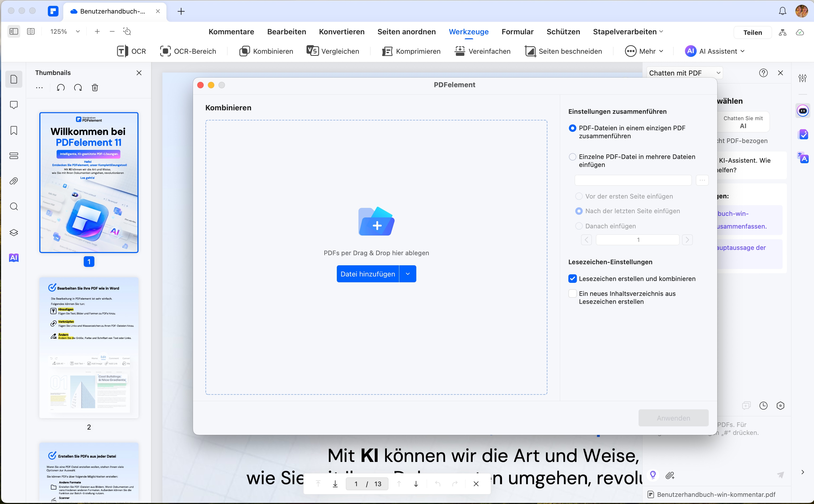Click the cloud sync status icon

pyautogui.click(x=800, y=32)
